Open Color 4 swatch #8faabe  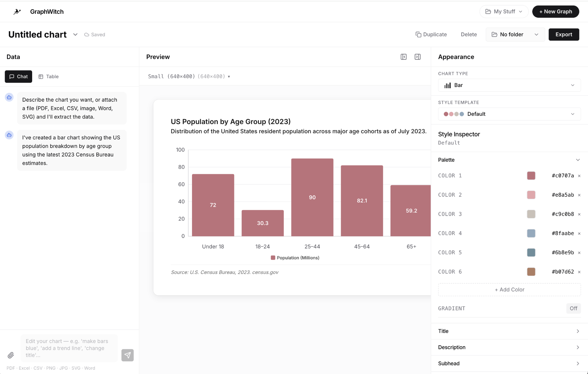click(531, 233)
